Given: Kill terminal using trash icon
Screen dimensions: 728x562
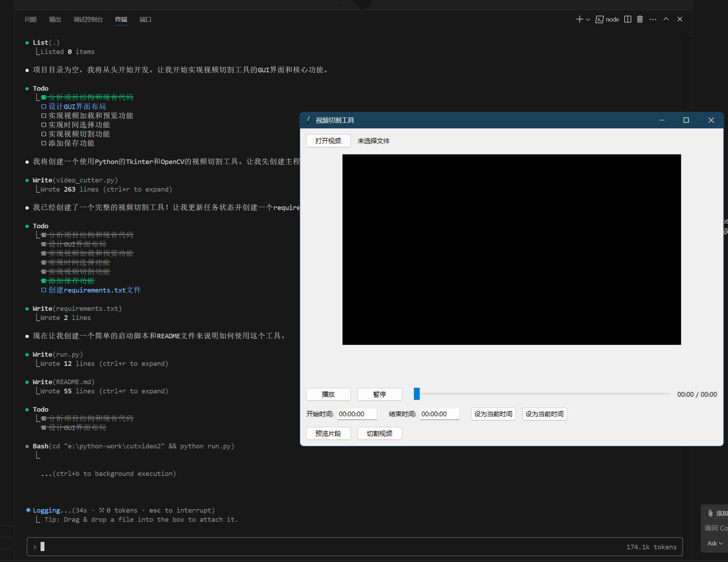Looking at the screenshot, I should (640, 19).
